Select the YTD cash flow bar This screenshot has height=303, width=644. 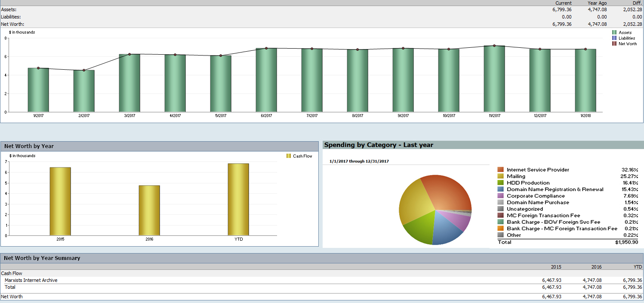tap(238, 199)
